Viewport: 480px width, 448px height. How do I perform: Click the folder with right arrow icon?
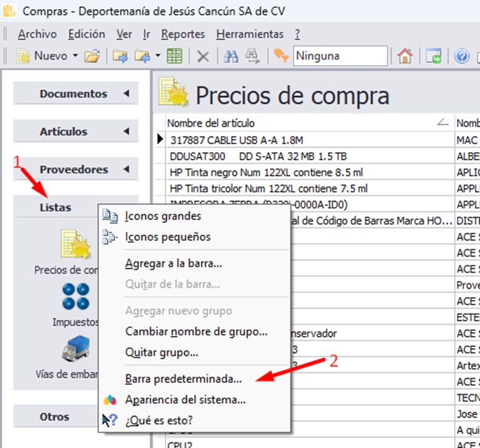coord(120,56)
